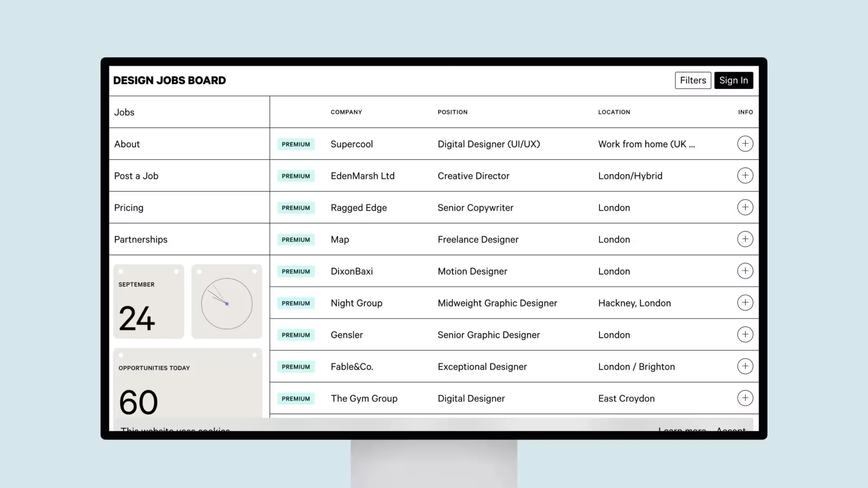This screenshot has height=488, width=868.
Task: Toggle the PREMIUM badge for Gensler
Action: pos(296,335)
